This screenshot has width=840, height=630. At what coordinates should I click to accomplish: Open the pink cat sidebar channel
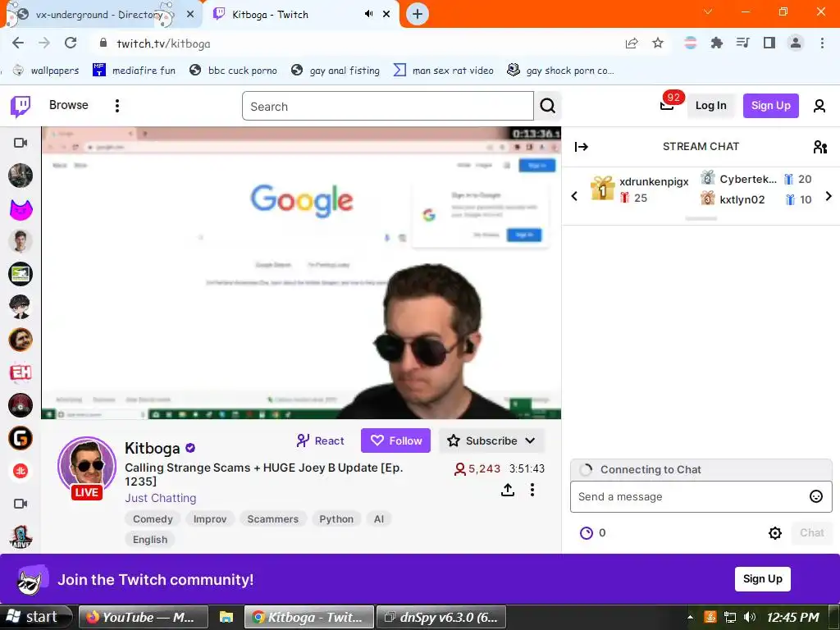tap(21, 209)
